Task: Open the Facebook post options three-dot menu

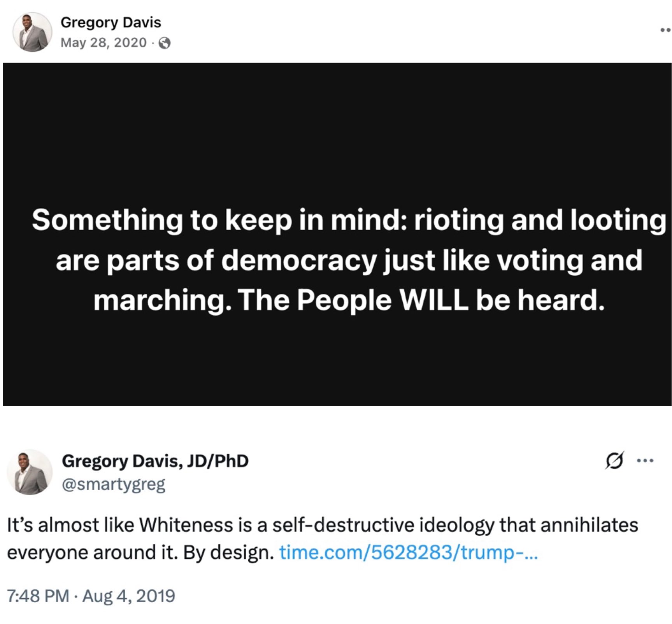Action: (665, 30)
